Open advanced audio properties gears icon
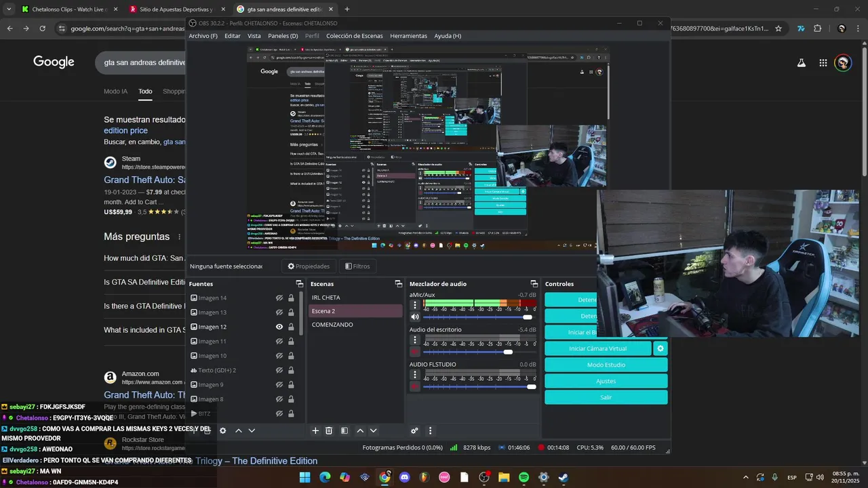Screen dimensions: 868x488 click(x=414, y=430)
